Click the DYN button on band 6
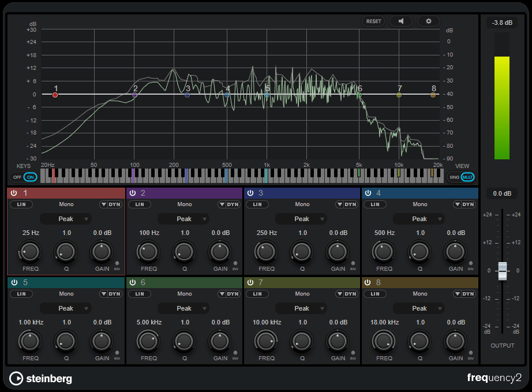The image size is (532, 392). [x=233, y=294]
